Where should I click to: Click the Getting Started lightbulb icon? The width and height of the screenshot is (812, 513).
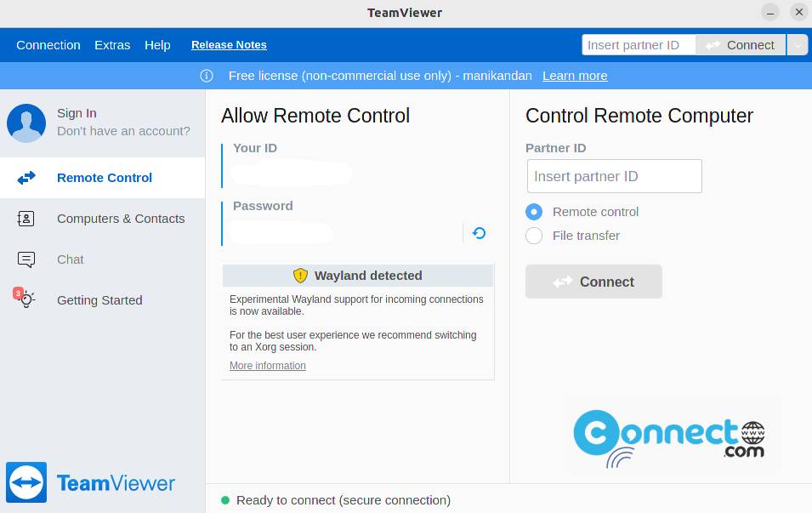(x=27, y=299)
